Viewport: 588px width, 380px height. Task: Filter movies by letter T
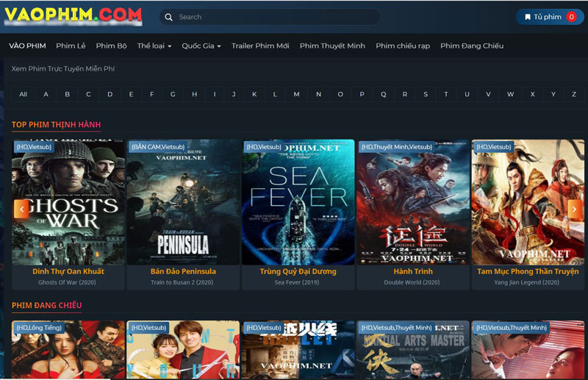click(446, 94)
